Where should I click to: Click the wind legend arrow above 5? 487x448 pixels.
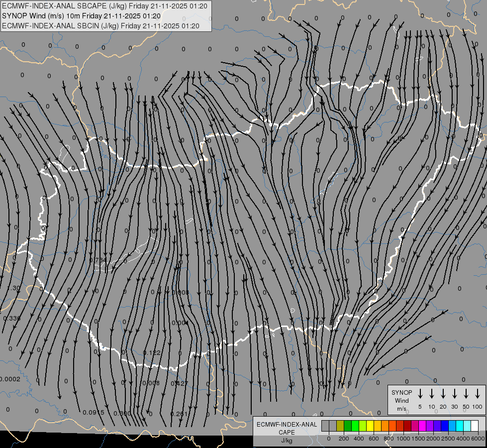tap(420, 394)
